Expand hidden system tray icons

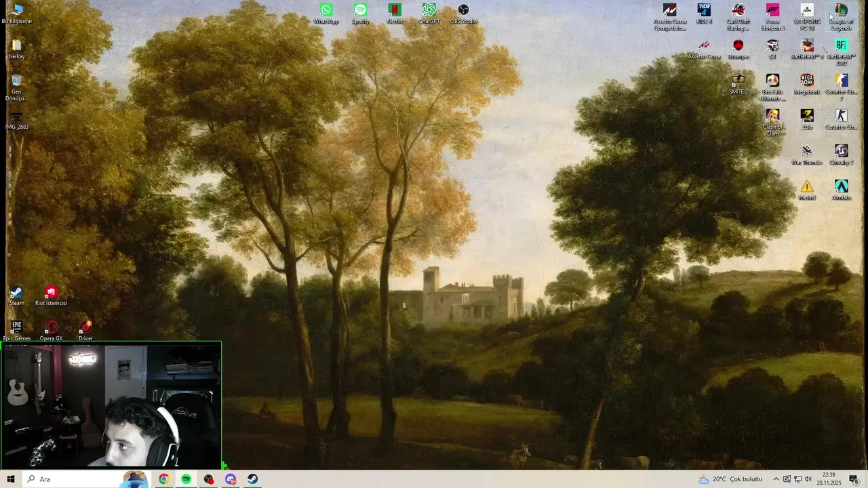pos(776,479)
